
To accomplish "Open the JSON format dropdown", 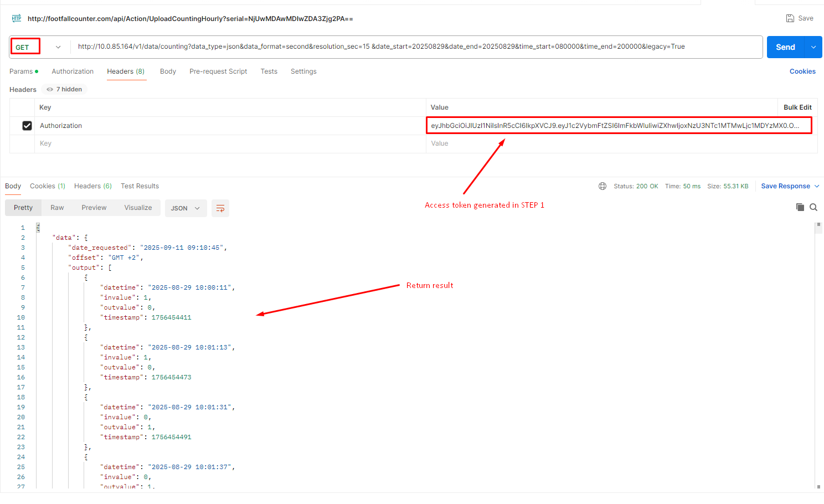I will click(186, 208).
